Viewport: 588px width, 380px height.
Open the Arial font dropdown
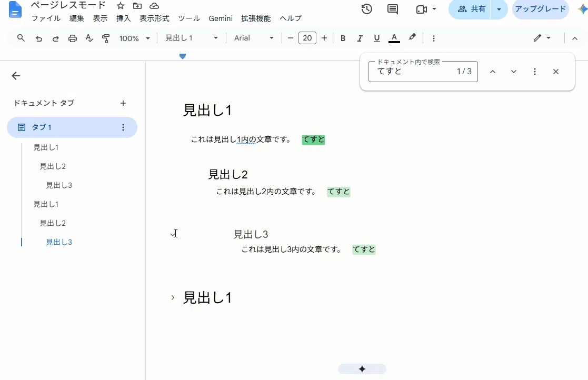(x=254, y=38)
